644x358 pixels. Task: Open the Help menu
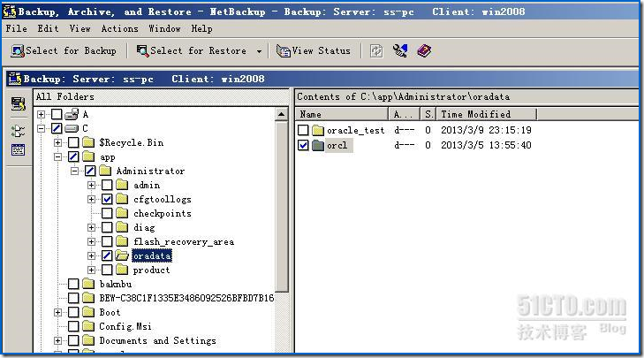(x=201, y=29)
